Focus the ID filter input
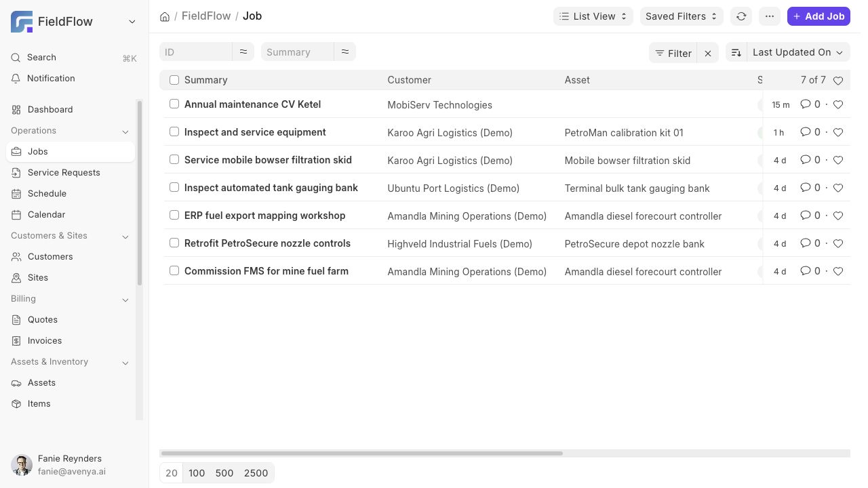This screenshot has height=488, width=868. point(196,52)
